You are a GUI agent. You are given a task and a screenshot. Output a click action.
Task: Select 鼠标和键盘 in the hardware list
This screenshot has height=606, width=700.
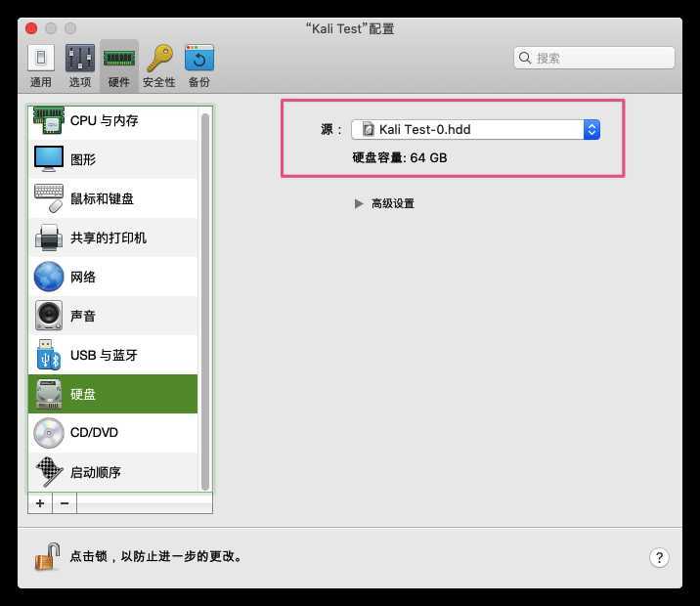(113, 198)
